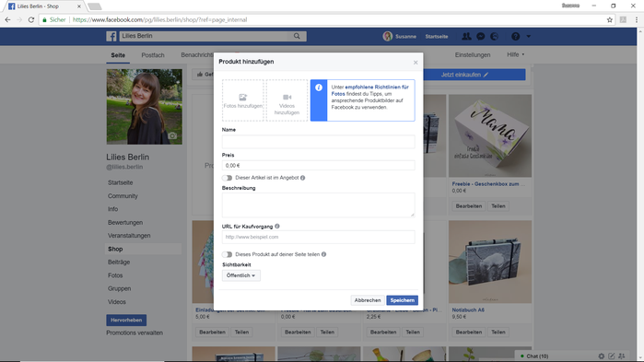Go back in browser history
644x362 pixels.
7,19
